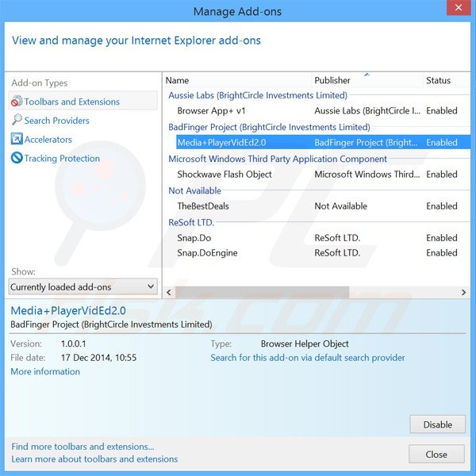Open Learn more about toolbars and extensions
Screen dimensions: 476x476
(94, 459)
